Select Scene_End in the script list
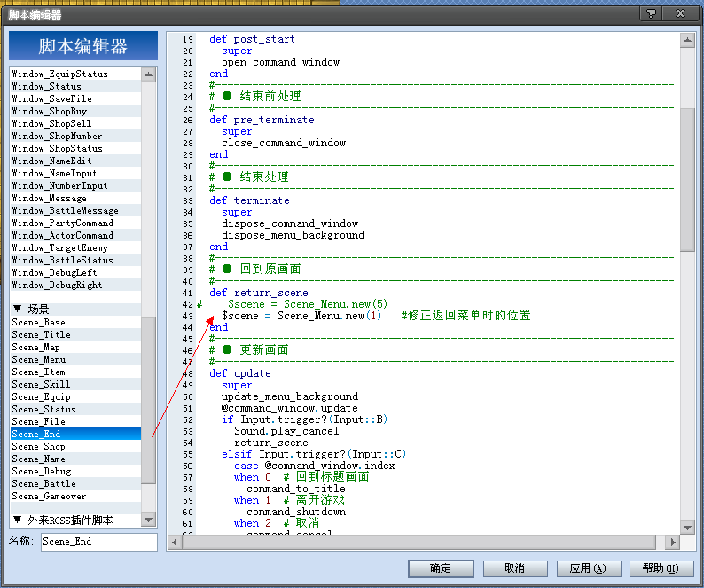Viewport: 704px width, 588px height. 75,434
